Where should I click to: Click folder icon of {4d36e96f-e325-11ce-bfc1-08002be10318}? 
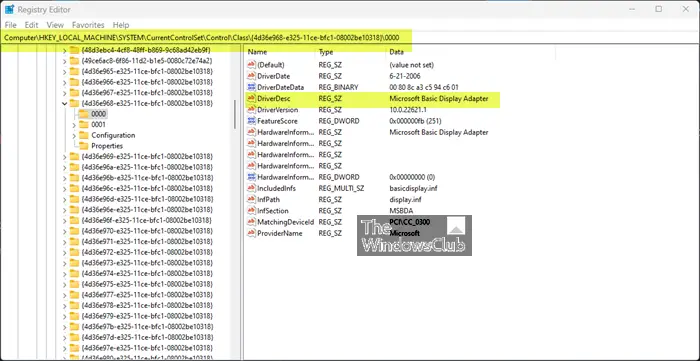point(74,220)
